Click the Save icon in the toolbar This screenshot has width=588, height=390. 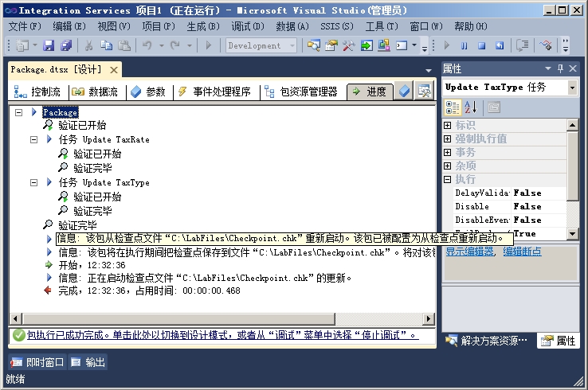[x=49, y=45]
